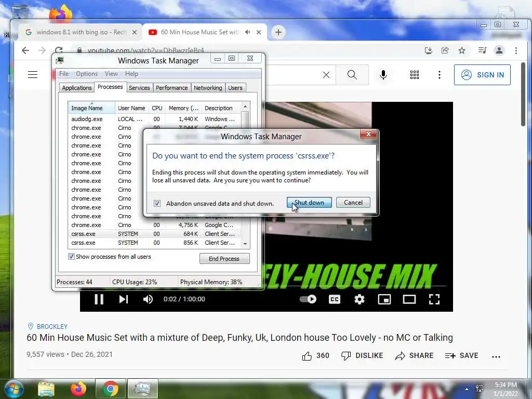Mute the video volume speaker icon

click(148, 299)
